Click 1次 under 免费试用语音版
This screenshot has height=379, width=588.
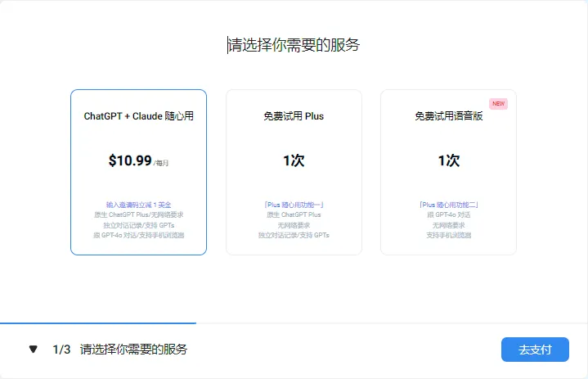[448, 160]
